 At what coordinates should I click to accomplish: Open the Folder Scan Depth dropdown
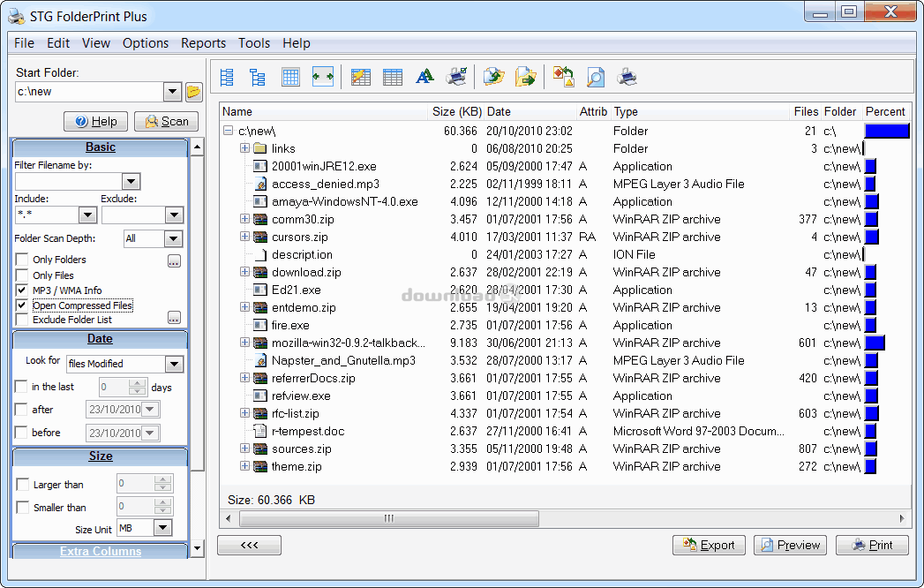(x=173, y=239)
